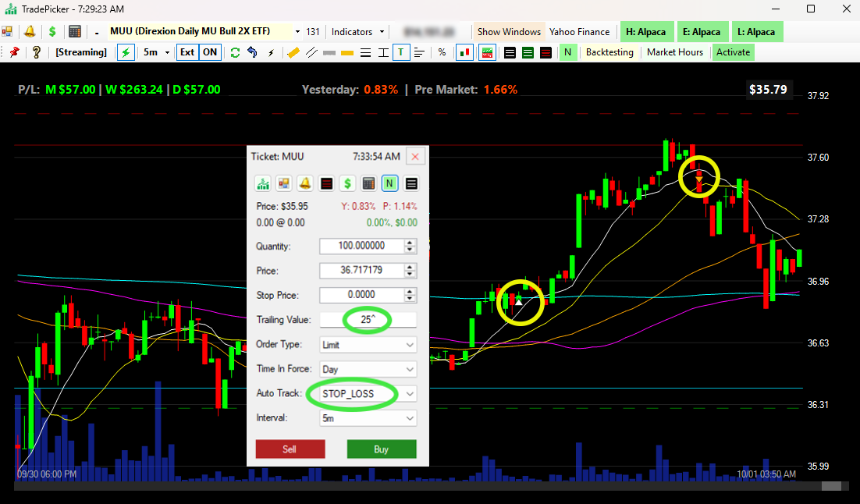Image resolution: width=860 pixels, height=504 pixels.
Task: Toggle the N button in main toolbar
Action: (x=567, y=52)
